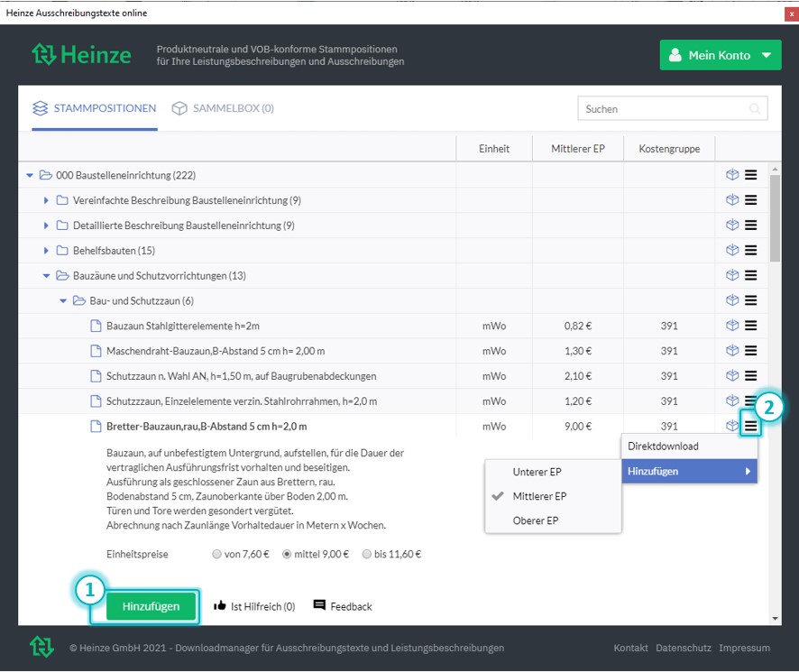Open the Impressum footer link

click(745, 648)
